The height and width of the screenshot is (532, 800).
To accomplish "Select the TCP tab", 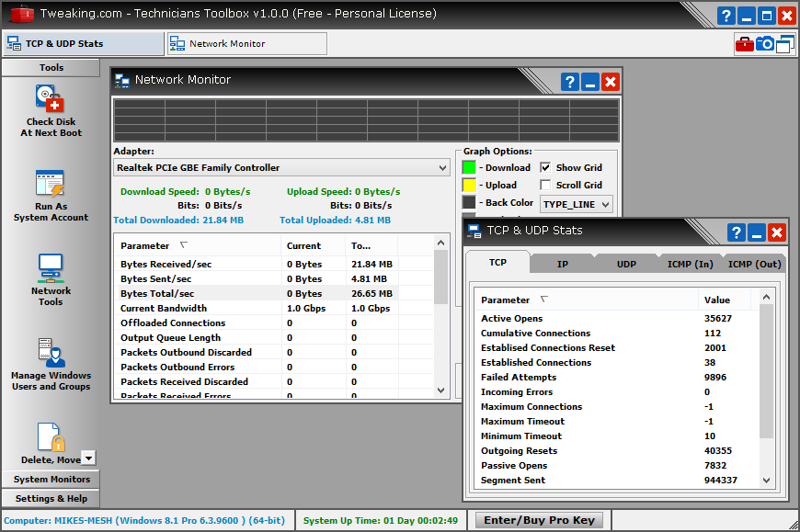I will pos(498,263).
